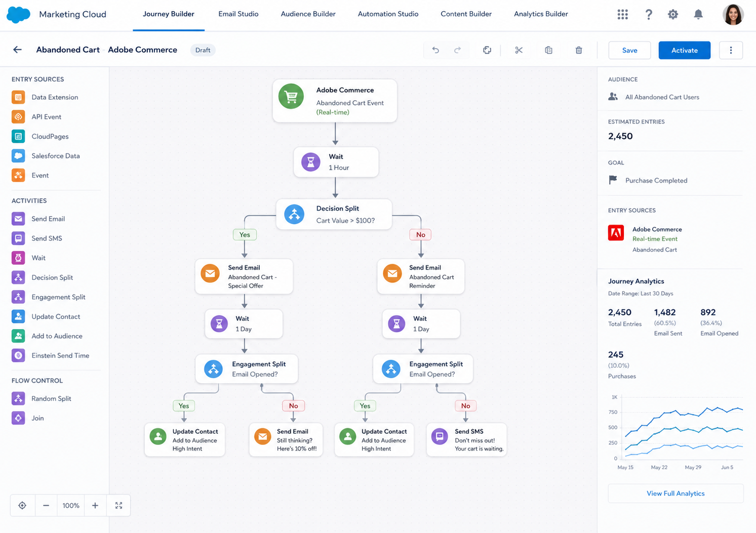756x533 pixels.
Task: Select the Salesforce Data entry source icon
Action: point(18,156)
